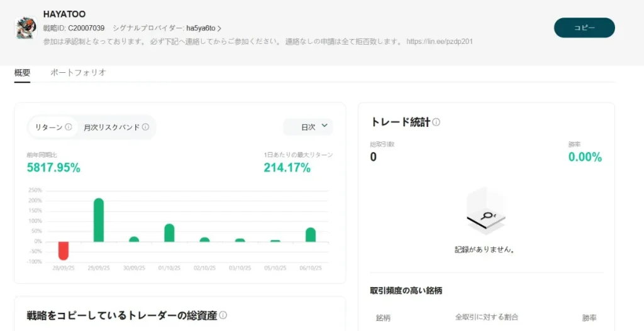
Task: Open the 日次 period dropdown
Action: [x=308, y=127]
